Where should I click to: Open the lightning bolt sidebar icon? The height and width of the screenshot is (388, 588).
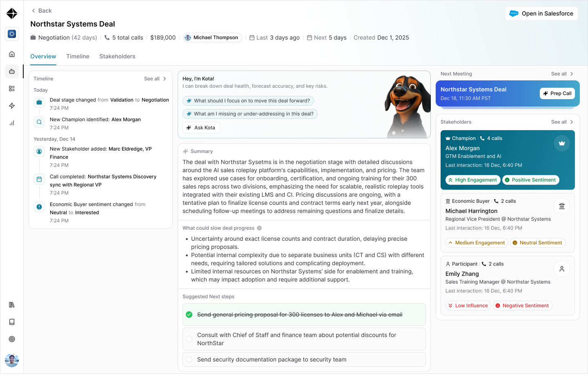click(12, 106)
